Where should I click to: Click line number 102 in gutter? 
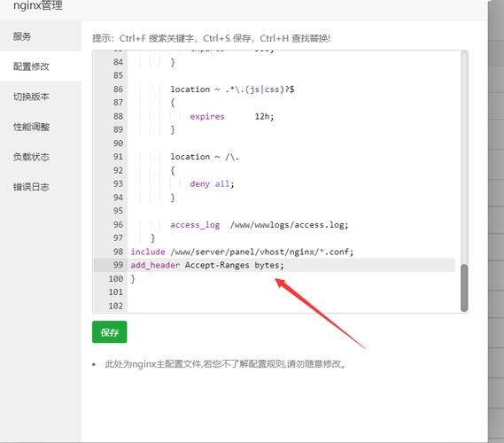(116, 306)
